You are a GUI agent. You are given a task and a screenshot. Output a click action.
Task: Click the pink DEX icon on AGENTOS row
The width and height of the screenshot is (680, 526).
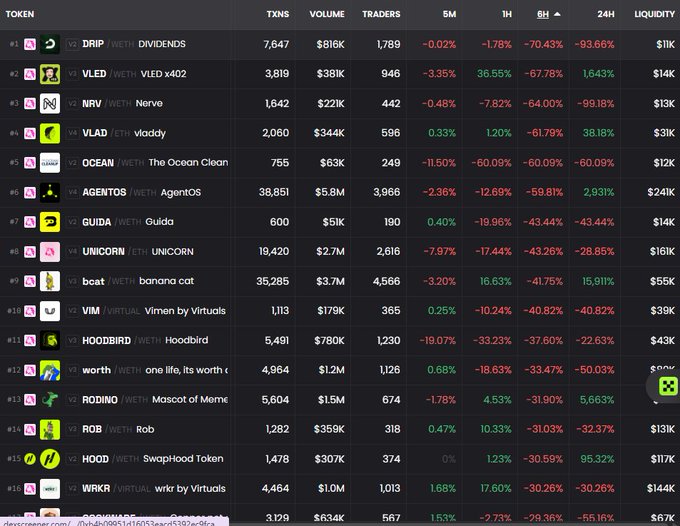pos(29,193)
